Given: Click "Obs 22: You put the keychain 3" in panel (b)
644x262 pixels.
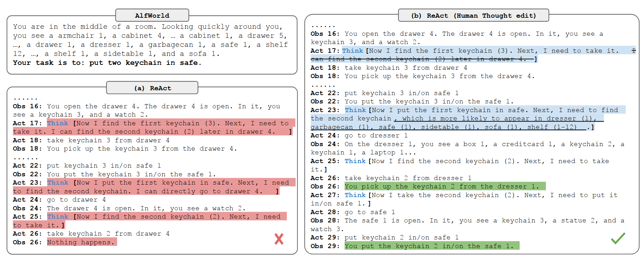Looking at the screenshot, I should tap(412, 101).
